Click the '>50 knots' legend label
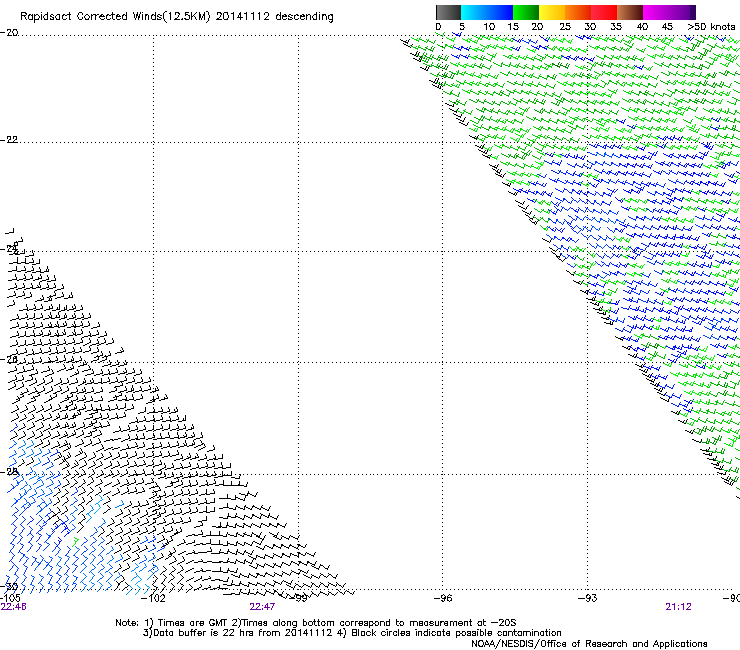The height and width of the screenshot is (650, 740). click(x=711, y=27)
